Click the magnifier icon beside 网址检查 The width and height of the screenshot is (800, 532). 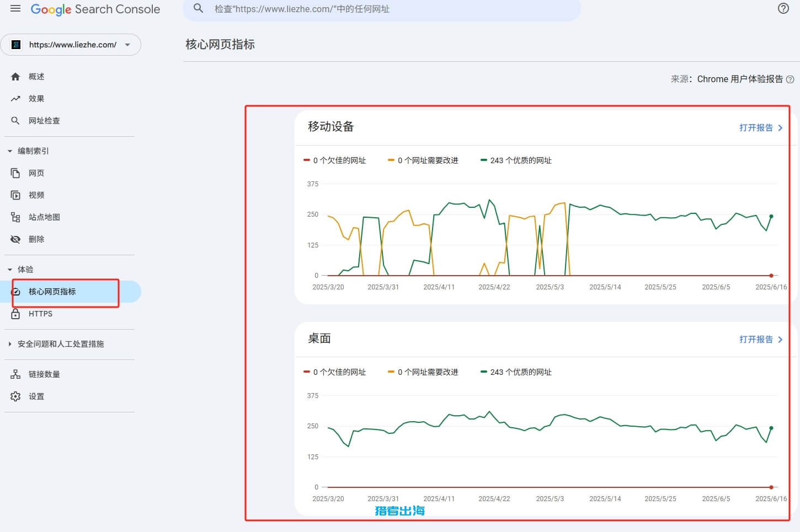pyautogui.click(x=15, y=121)
